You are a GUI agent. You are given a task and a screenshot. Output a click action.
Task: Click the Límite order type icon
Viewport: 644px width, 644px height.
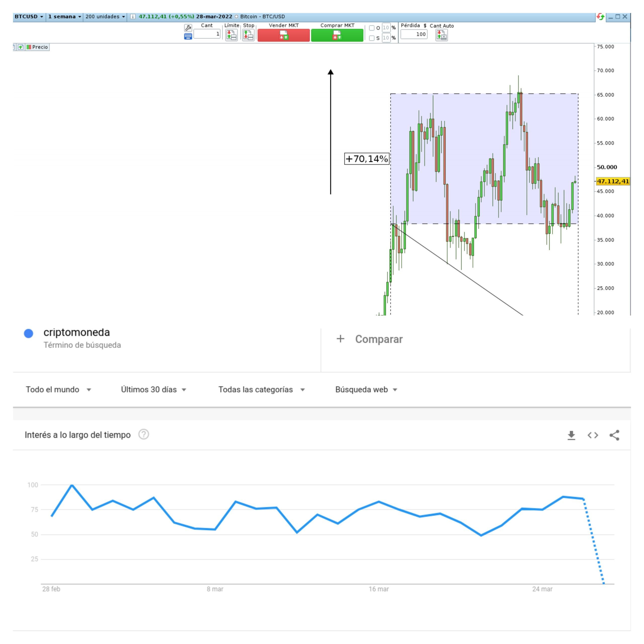pyautogui.click(x=231, y=35)
